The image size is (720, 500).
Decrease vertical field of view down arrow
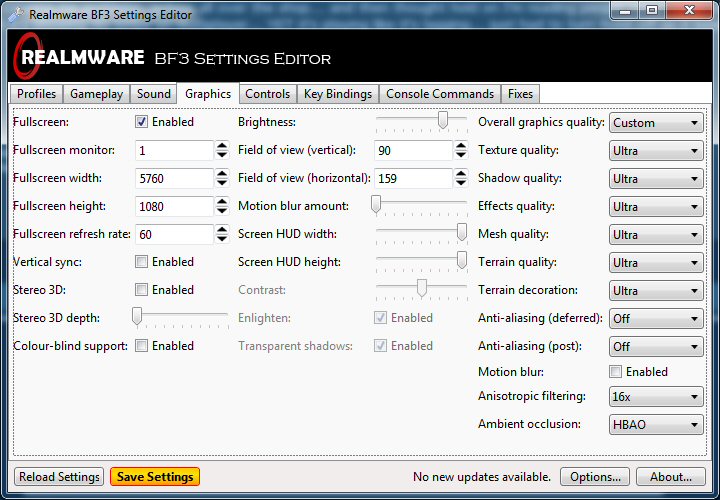coord(461,155)
